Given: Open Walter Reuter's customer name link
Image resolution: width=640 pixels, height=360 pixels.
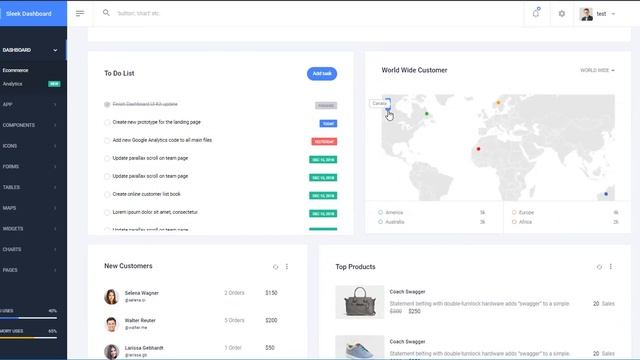Looking at the screenshot, I should (x=140, y=320).
